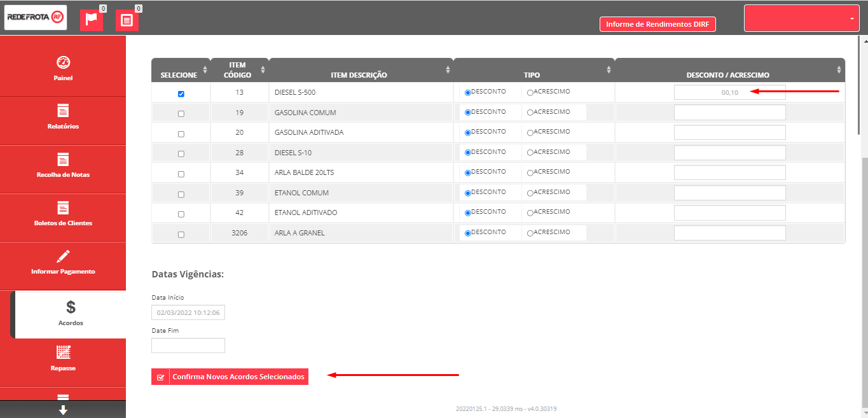Click the Repasse grid icon
The image size is (868, 418).
coord(64,352)
